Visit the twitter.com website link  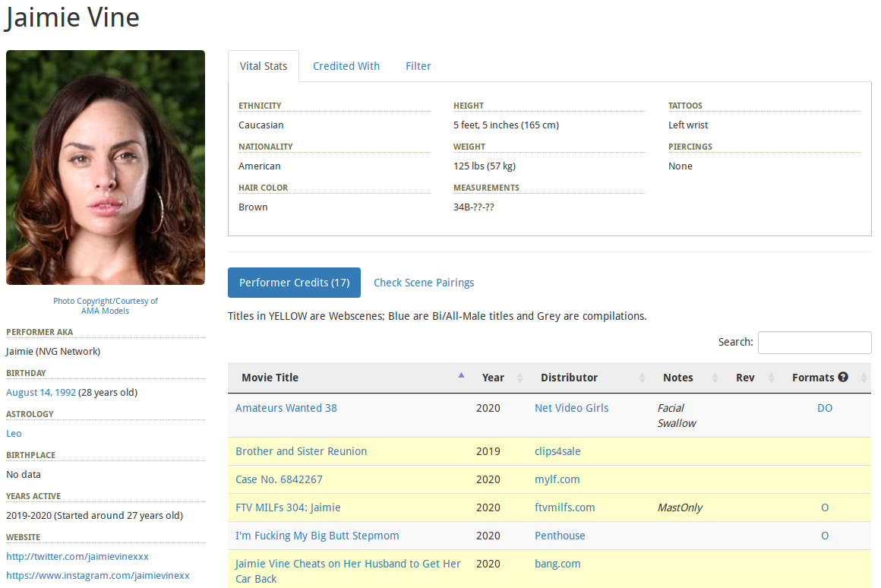(x=77, y=557)
